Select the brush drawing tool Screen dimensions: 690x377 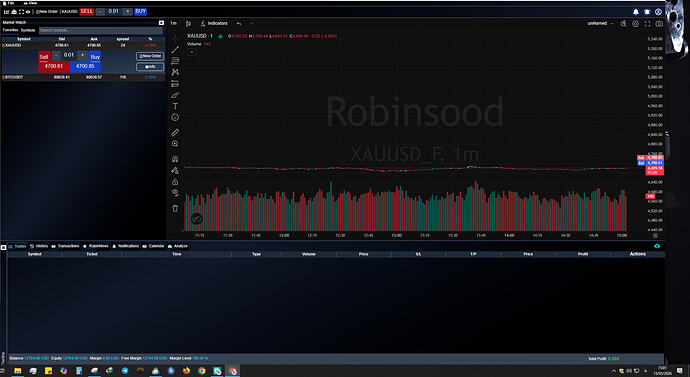click(x=175, y=95)
